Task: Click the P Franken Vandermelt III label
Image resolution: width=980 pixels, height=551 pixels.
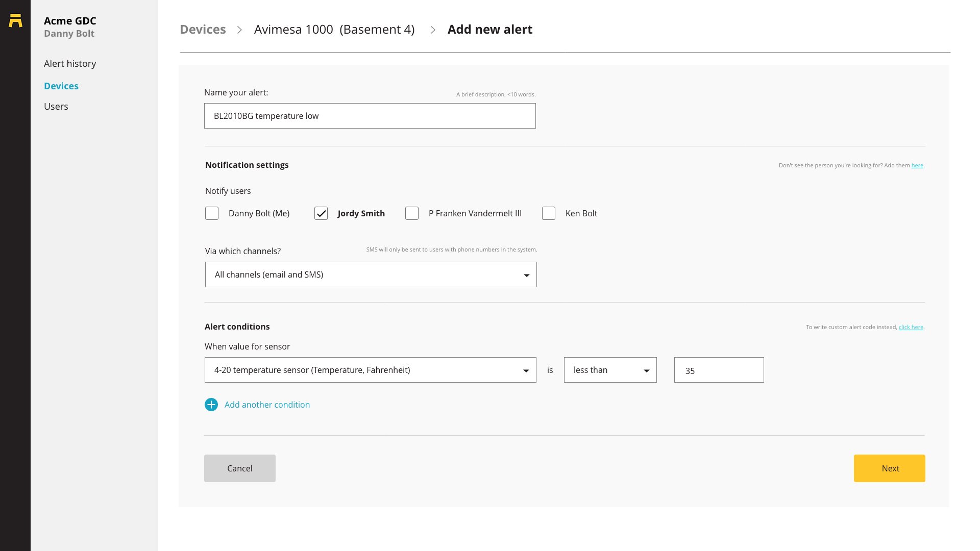Action: (x=475, y=213)
